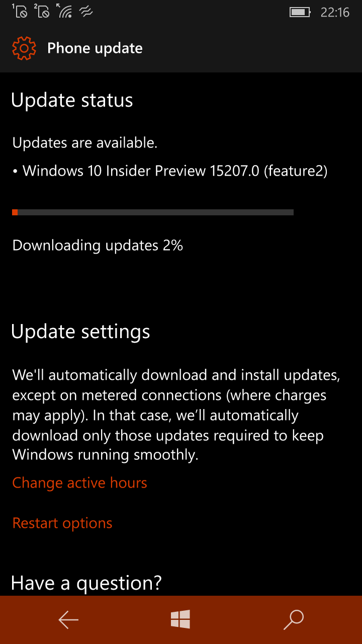The height and width of the screenshot is (644, 362).
Task: Tap the Update status heading
Action: [x=72, y=101]
